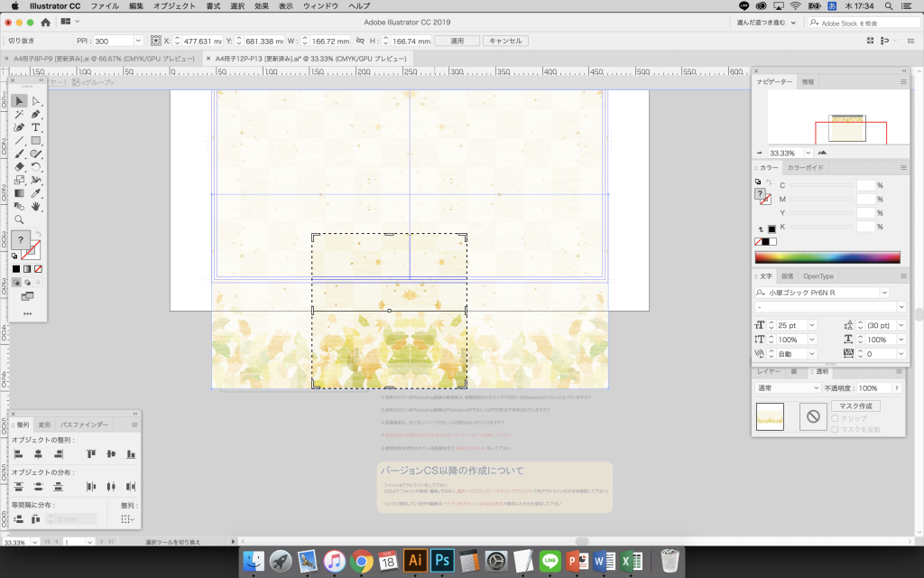The width and height of the screenshot is (924, 578).
Task: Tick the マスクを反転 checkbox
Action: click(835, 429)
